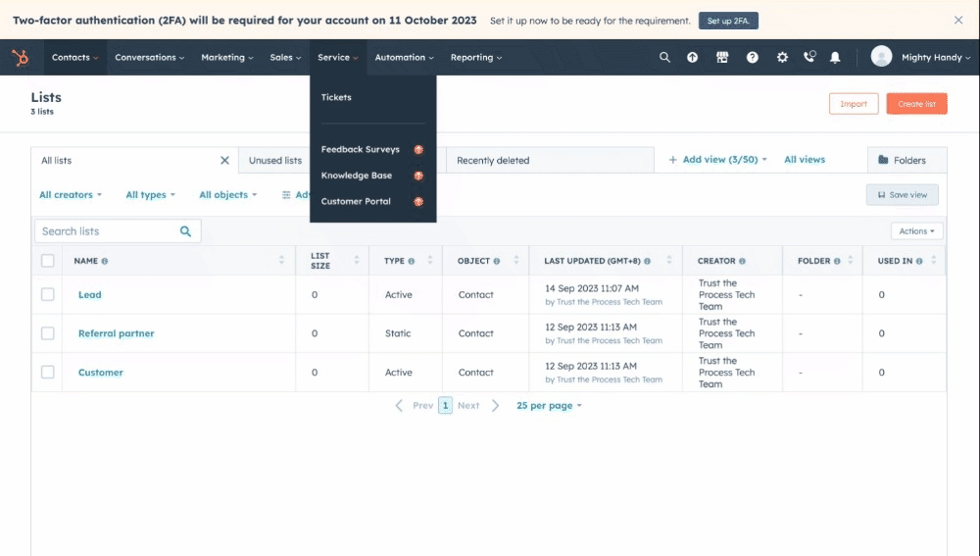Toggle the select-all checkbox in the header
The image size is (980, 556).
(47, 261)
